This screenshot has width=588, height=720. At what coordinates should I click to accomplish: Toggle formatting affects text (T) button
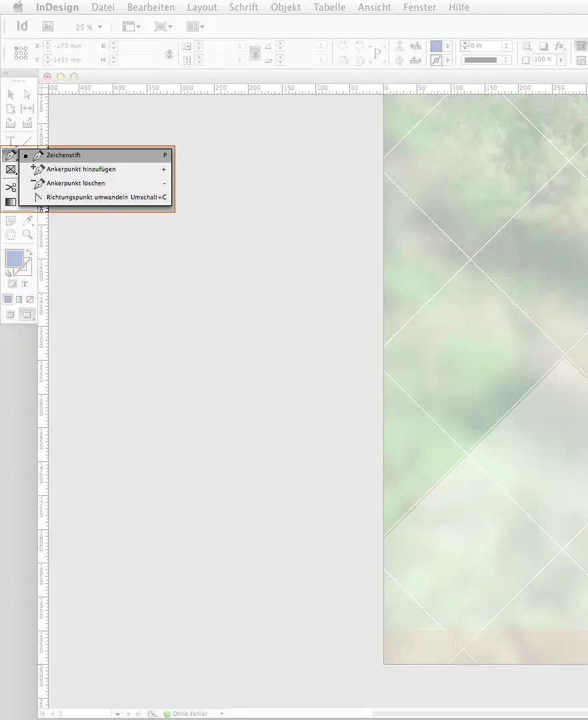pyautogui.click(x=25, y=284)
